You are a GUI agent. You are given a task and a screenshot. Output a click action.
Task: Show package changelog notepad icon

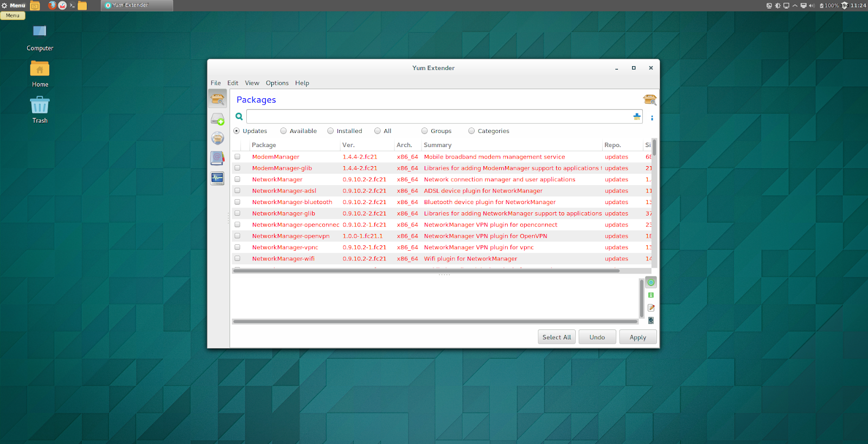(651, 308)
